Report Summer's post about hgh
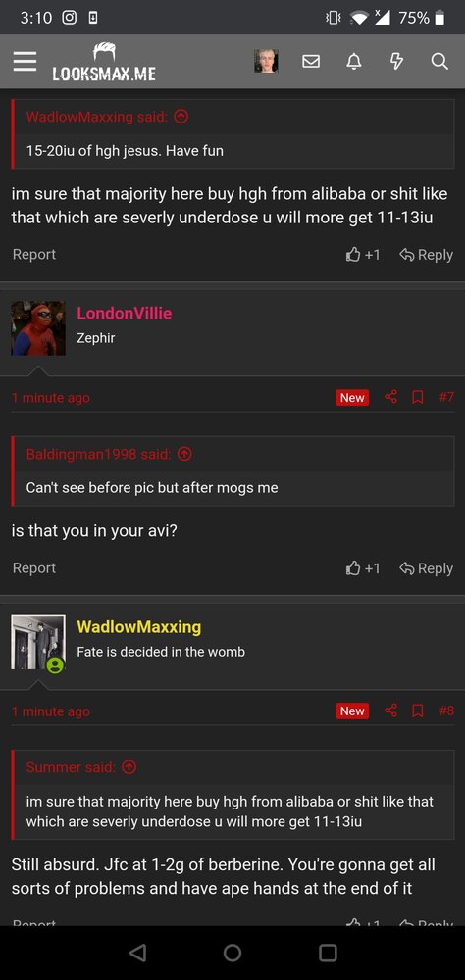This screenshot has height=980, width=465. [33, 255]
